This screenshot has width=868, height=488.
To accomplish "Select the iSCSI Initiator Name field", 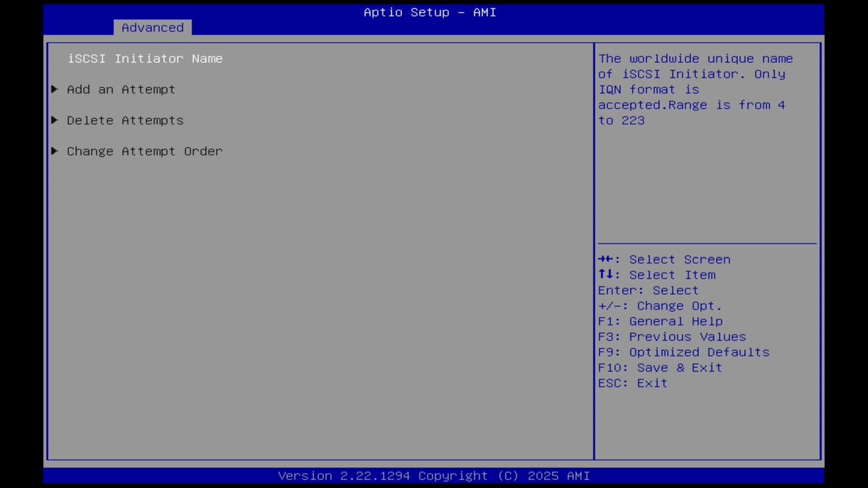I will click(x=144, y=58).
